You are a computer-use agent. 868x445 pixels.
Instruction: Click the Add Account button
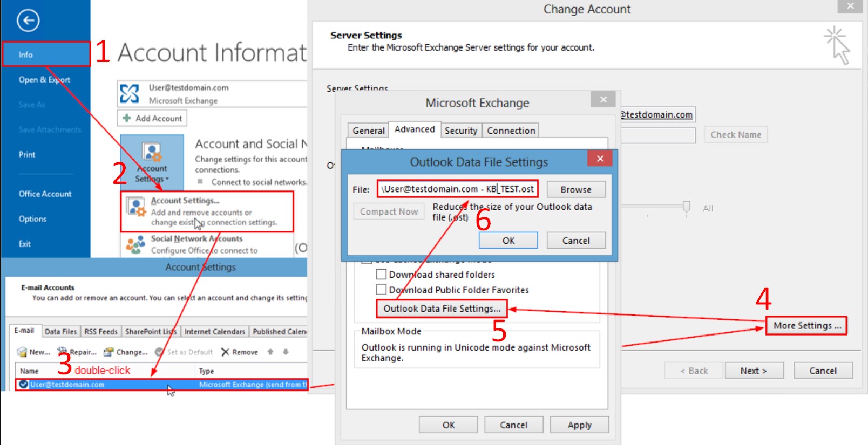[152, 118]
